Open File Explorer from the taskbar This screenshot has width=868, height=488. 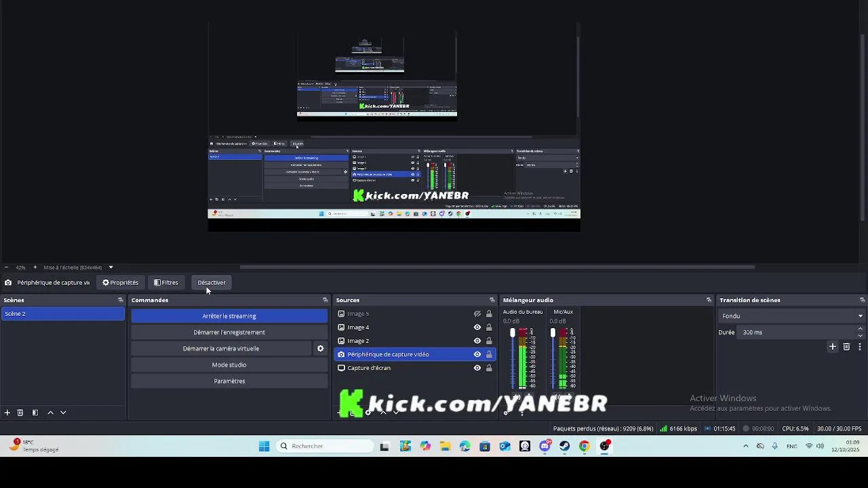coord(445,446)
